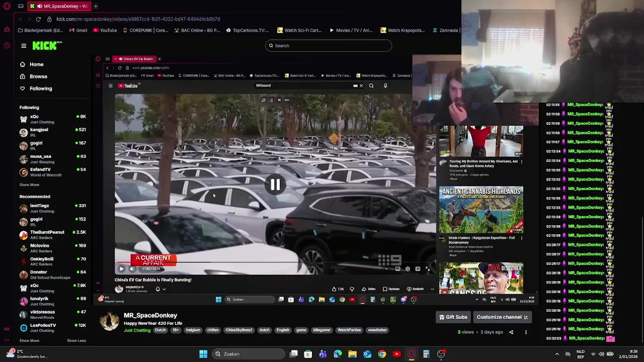Open OakleyBoii recommended channel
Viewport: 644px width, 362px height.
click(x=52, y=261)
